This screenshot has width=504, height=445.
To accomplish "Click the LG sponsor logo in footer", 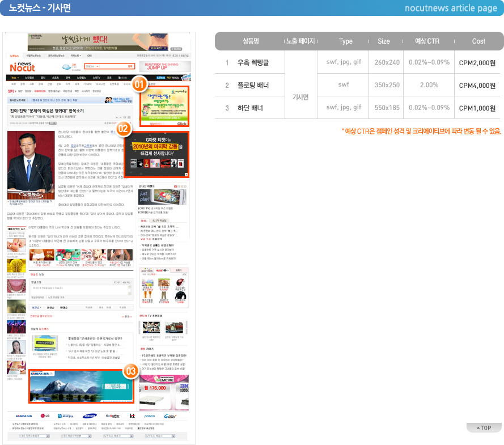I will (45, 416).
